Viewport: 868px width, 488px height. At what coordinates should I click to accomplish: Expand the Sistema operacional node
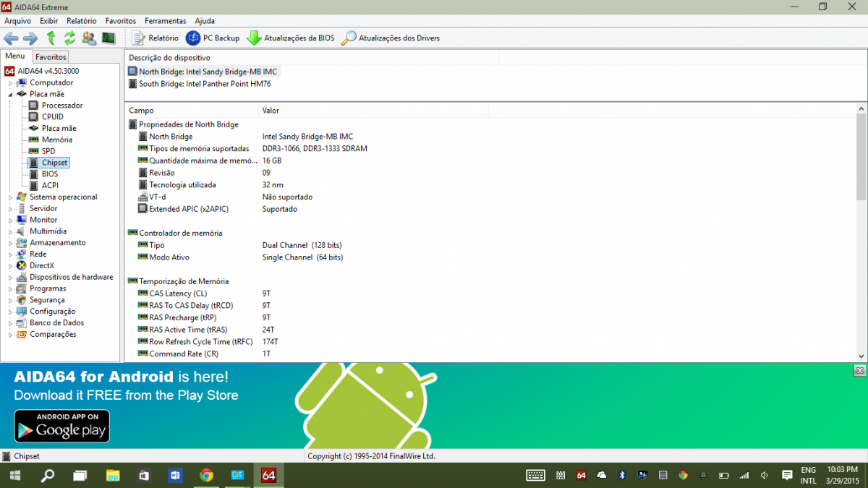[10, 197]
